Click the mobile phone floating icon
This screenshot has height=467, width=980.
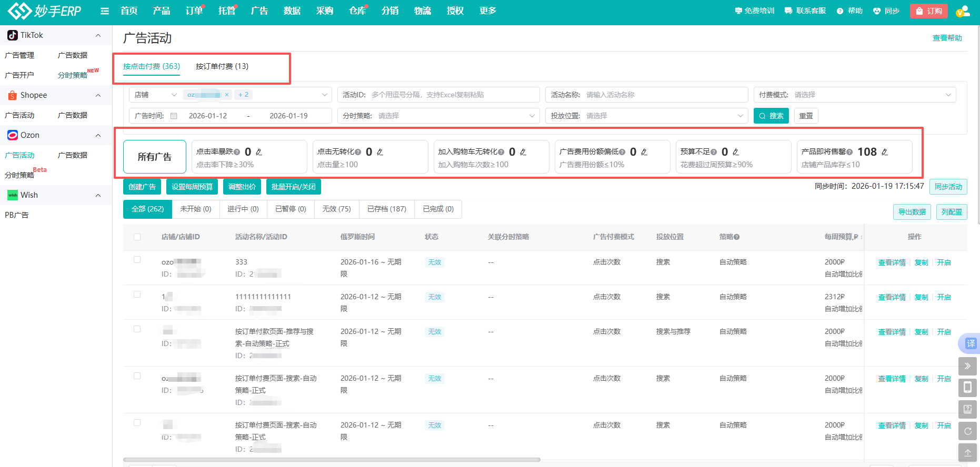pos(967,388)
